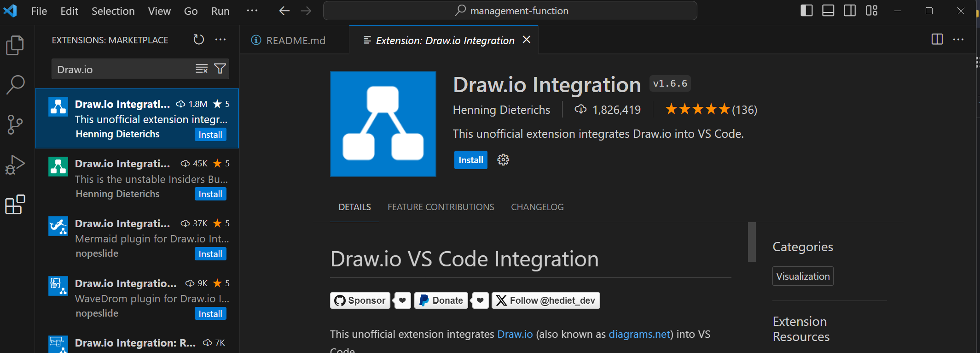The width and height of the screenshot is (980, 353).
Task: Click Follow @hediet_dev badge
Action: coord(546,300)
